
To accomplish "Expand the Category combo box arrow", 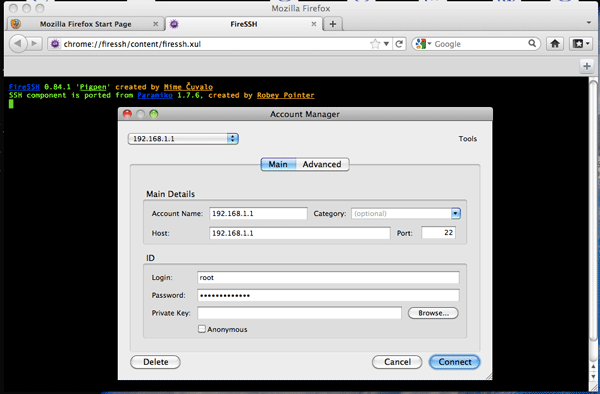I will click(455, 213).
